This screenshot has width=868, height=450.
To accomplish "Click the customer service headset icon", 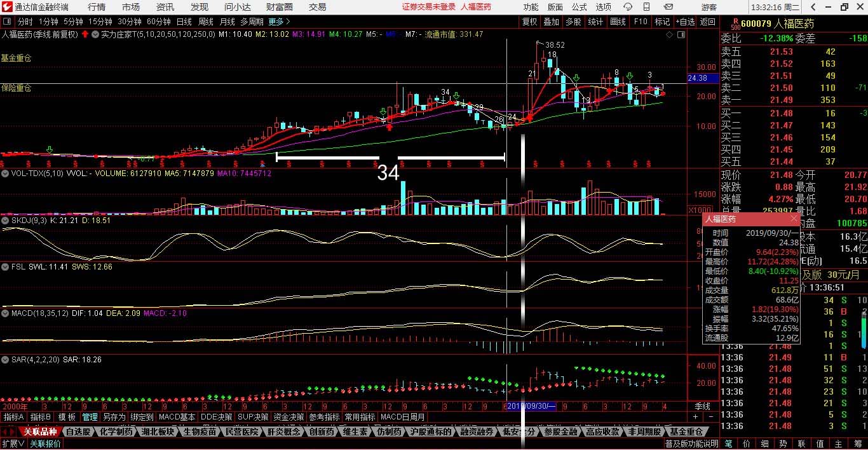I will pyautogui.click(x=628, y=7).
